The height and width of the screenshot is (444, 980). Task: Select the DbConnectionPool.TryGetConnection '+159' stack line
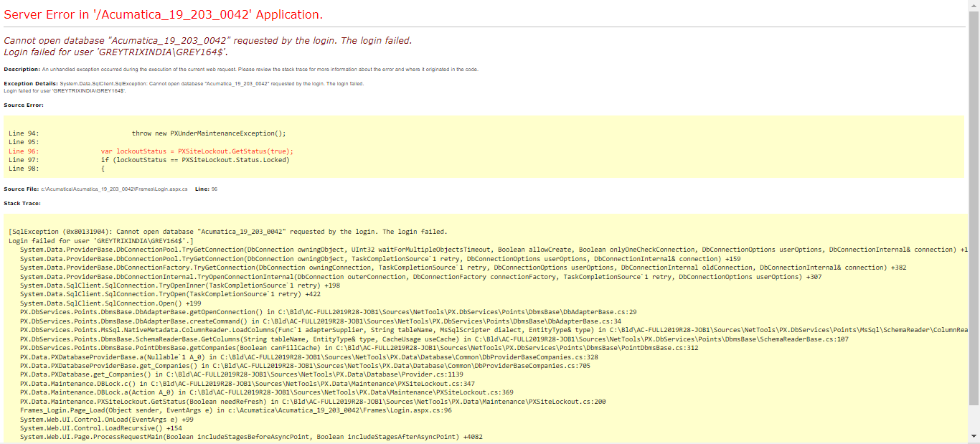[380, 258]
